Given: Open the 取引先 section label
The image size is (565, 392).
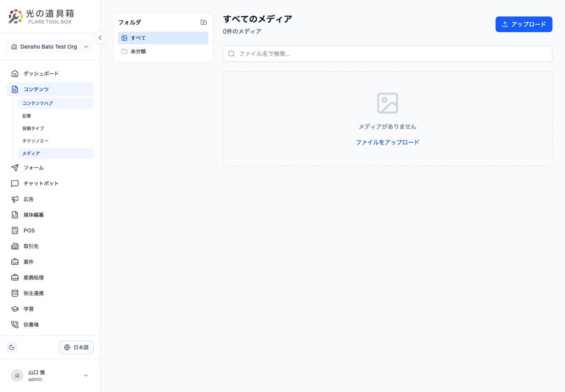Looking at the screenshot, I should click(x=31, y=246).
